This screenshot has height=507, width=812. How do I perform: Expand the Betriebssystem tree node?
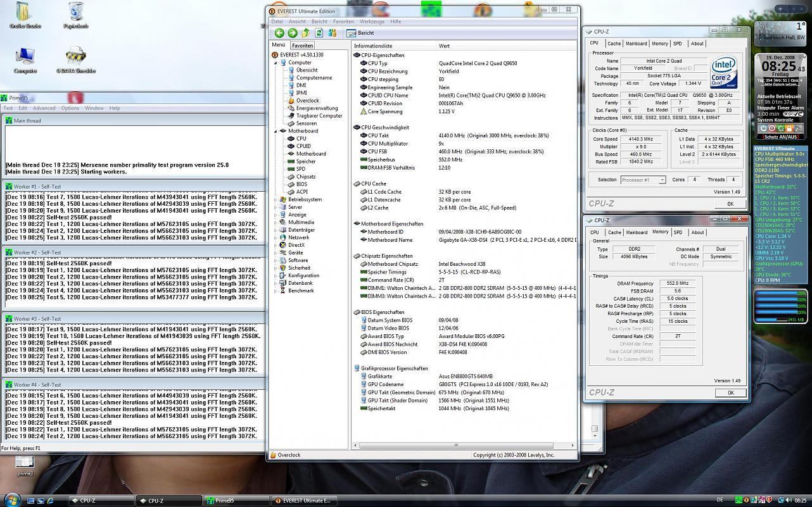click(276, 199)
